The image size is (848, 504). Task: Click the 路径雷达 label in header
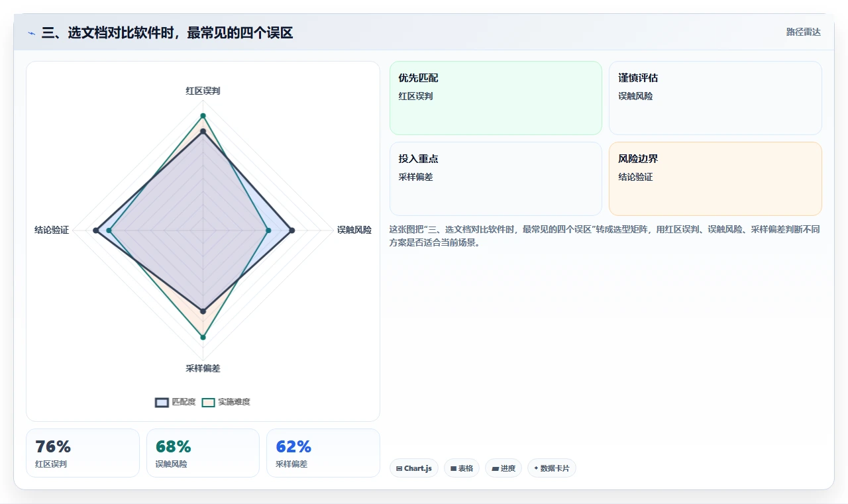coord(803,32)
